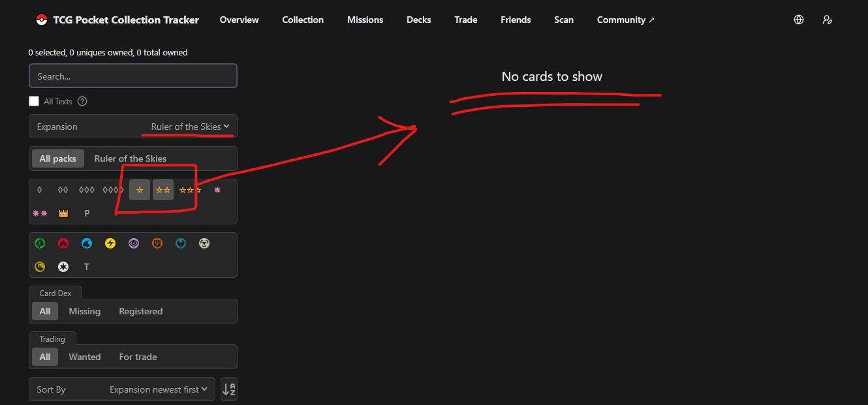This screenshot has width=868, height=405.
Task: Filter by two-diamond rarity
Action: tap(63, 190)
